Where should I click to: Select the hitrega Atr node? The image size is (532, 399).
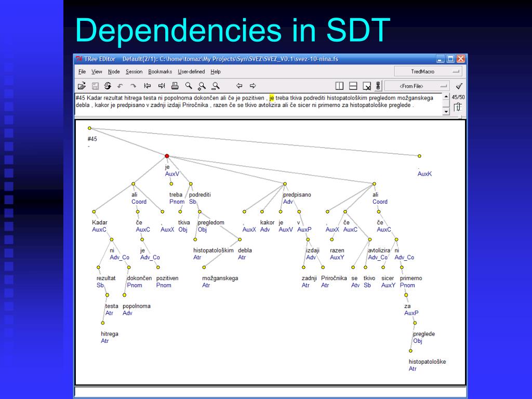(x=103, y=323)
